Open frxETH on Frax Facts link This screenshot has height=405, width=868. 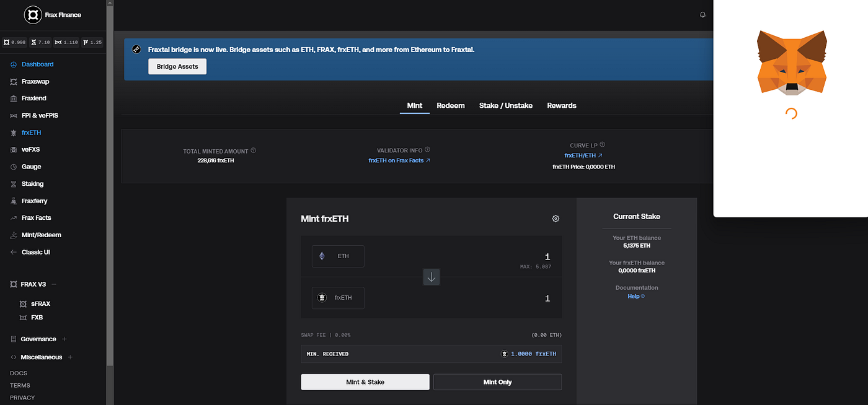click(399, 160)
